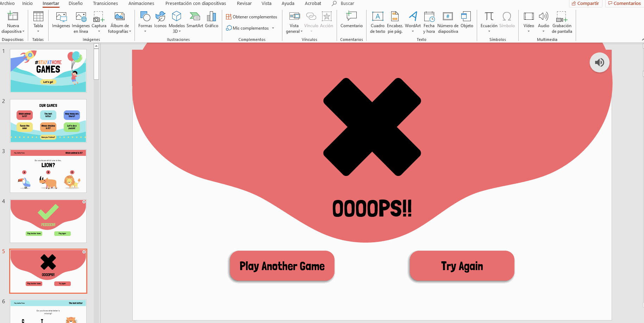This screenshot has width=644, height=323.
Task: Click the speaker audio icon on slide
Action: (599, 62)
